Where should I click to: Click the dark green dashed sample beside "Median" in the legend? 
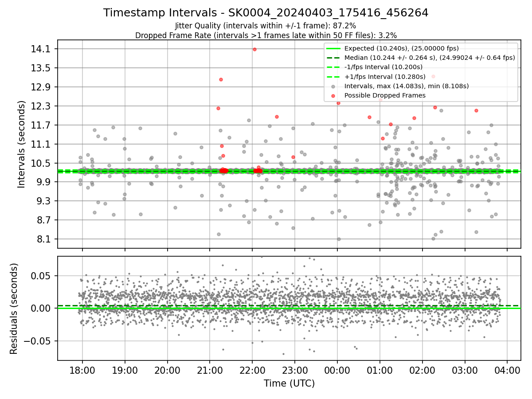333,58
